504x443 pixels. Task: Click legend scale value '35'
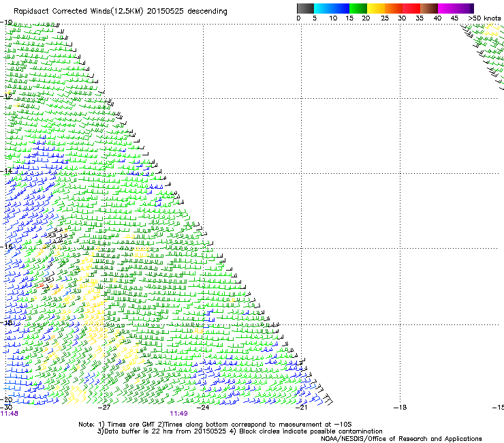click(x=420, y=18)
